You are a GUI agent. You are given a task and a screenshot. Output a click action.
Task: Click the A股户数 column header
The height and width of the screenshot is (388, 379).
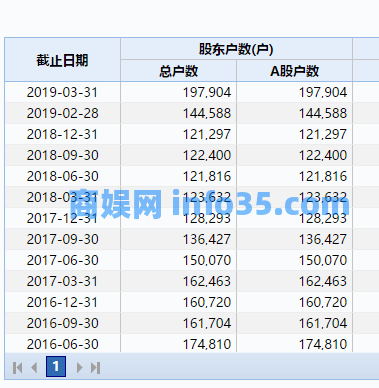point(295,71)
